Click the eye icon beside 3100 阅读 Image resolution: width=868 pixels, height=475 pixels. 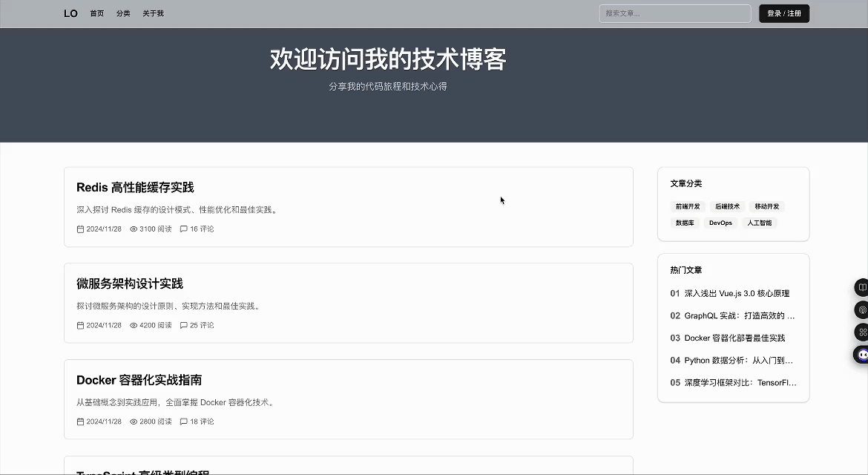(134, 229)
